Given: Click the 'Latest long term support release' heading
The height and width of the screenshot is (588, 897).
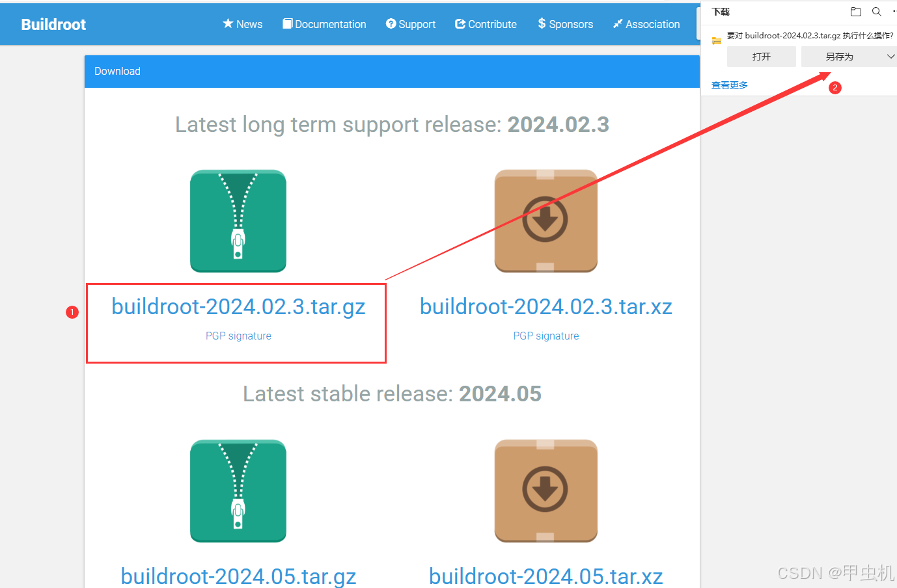Looking at the screenshot, I should pyautogui.click(x=392, y=124).
